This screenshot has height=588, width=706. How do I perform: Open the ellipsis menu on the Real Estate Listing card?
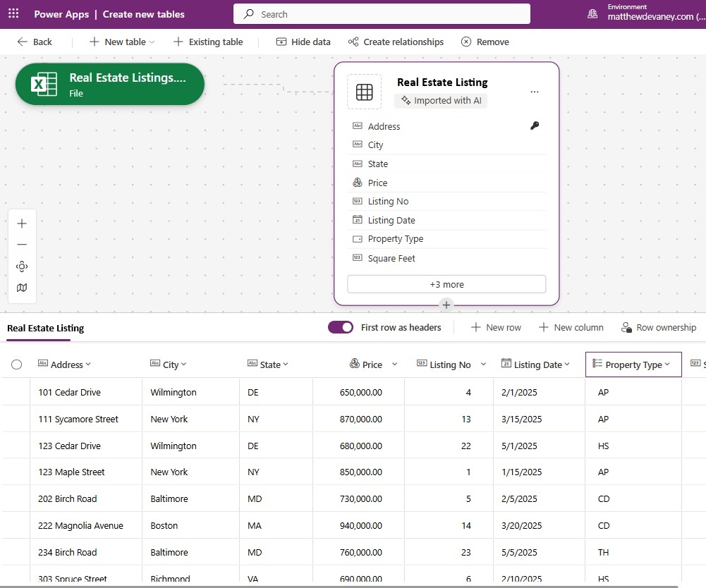coord(535,92)
